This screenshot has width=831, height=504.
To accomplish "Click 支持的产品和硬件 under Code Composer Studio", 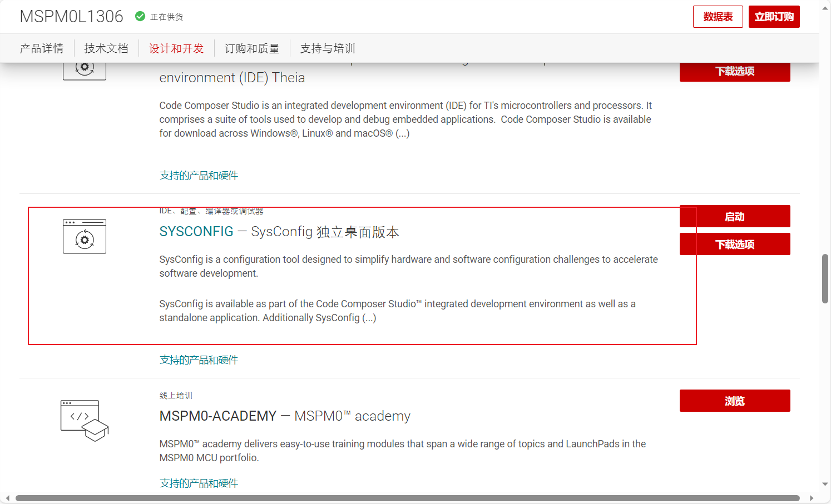I will click(199, 175).
